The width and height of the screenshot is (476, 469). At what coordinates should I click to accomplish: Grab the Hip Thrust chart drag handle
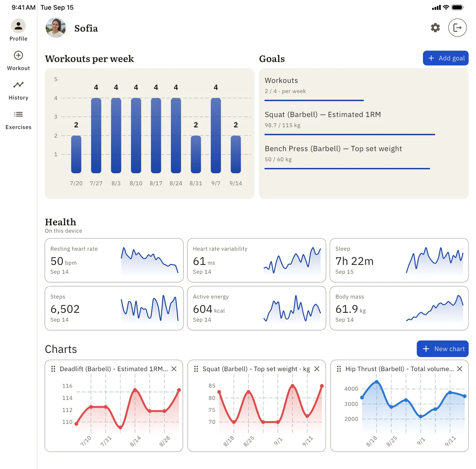pyautogui.click(x=339, y=369)
